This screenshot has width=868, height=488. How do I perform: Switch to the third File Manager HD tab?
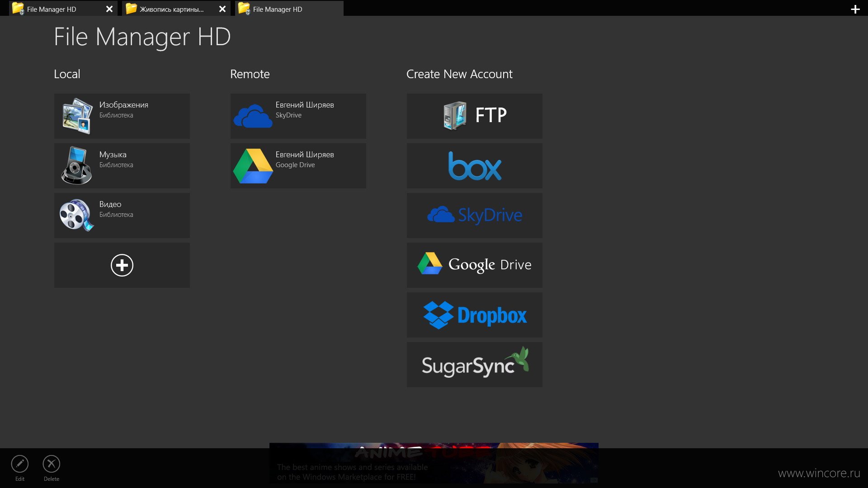(289, 9)
